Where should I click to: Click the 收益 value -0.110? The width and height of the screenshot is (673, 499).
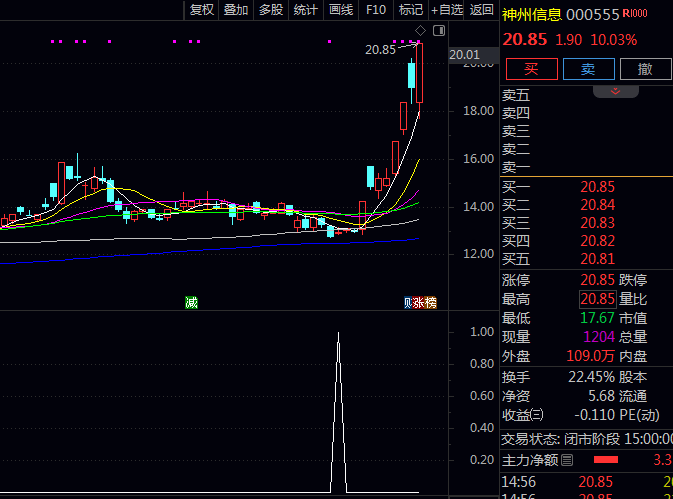coord(594,415)
